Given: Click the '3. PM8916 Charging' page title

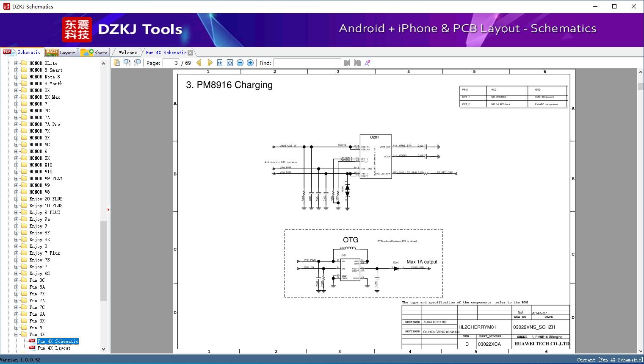Looking at the screenshot, I should pyautogui.click(x=229, y=85).
